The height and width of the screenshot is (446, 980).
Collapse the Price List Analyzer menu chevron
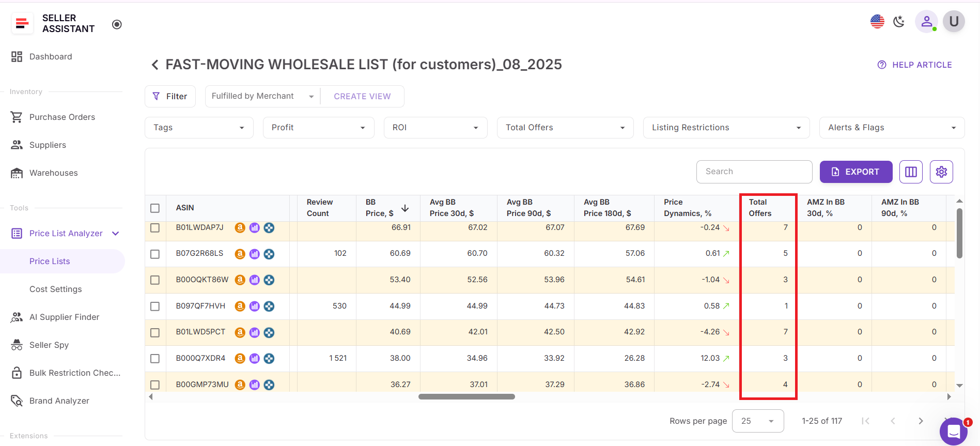tap(116, 234)
